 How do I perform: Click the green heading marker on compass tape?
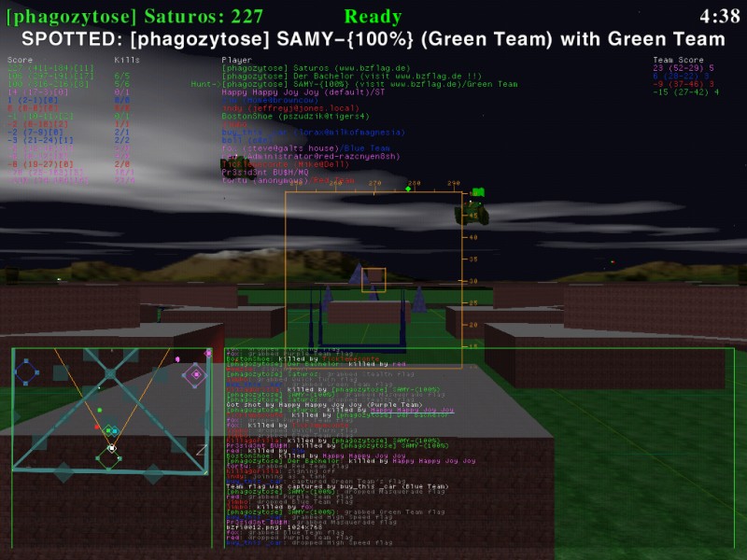(x=408, y=189)
